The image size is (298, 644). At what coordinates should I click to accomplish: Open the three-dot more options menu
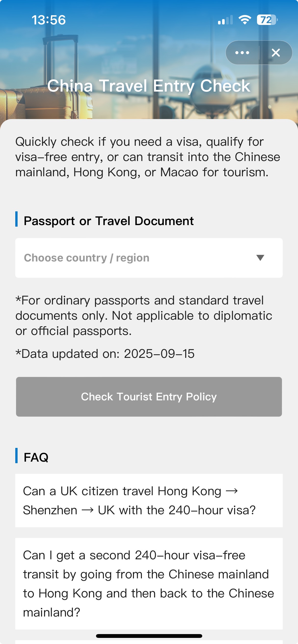[x=242, y=53]
